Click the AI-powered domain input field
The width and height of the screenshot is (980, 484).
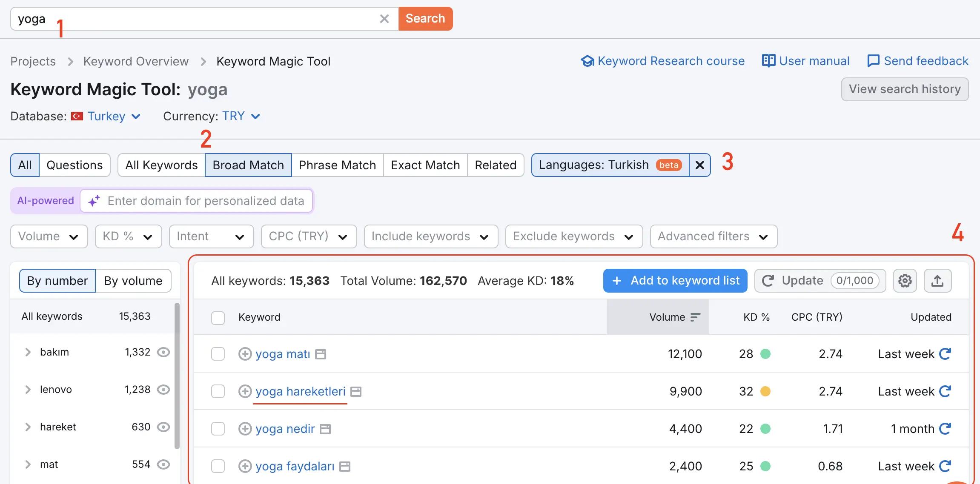pyautogui.click(x=196, y=201)
